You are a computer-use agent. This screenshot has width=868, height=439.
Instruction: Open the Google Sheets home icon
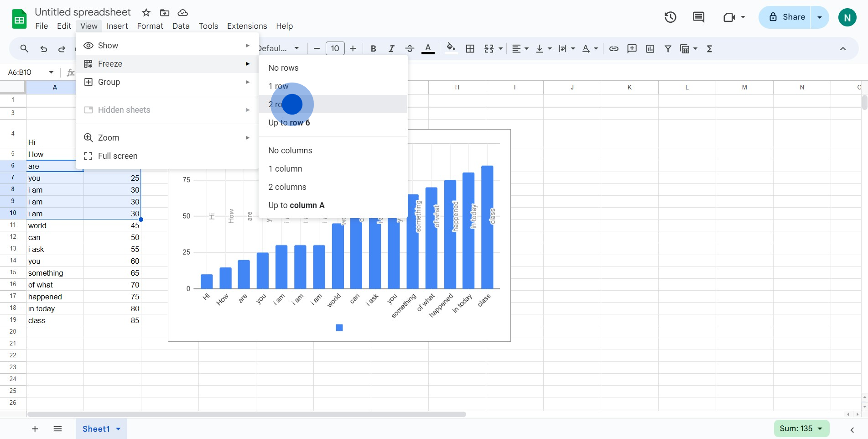tap(19, 19)
